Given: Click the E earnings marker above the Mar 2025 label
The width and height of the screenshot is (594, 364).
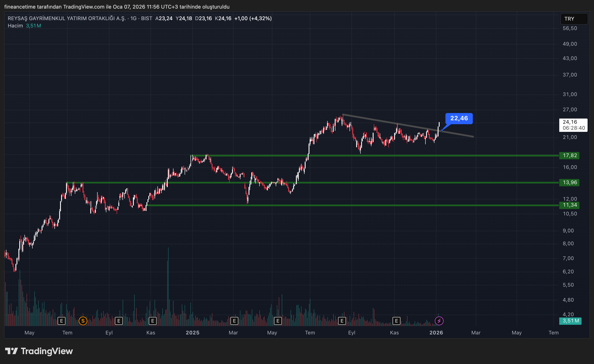Looking at the screenshot, I should [x=234, y=321].
